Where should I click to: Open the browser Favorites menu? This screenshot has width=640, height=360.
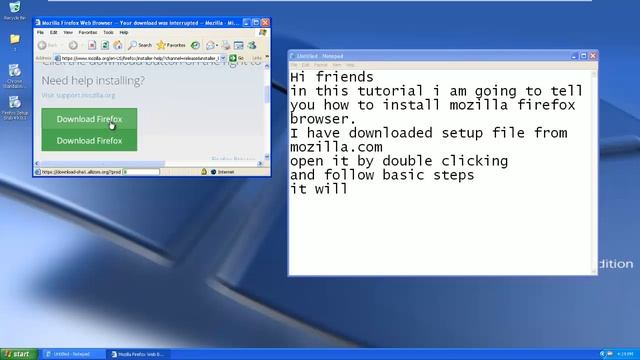tap(88, 32)
